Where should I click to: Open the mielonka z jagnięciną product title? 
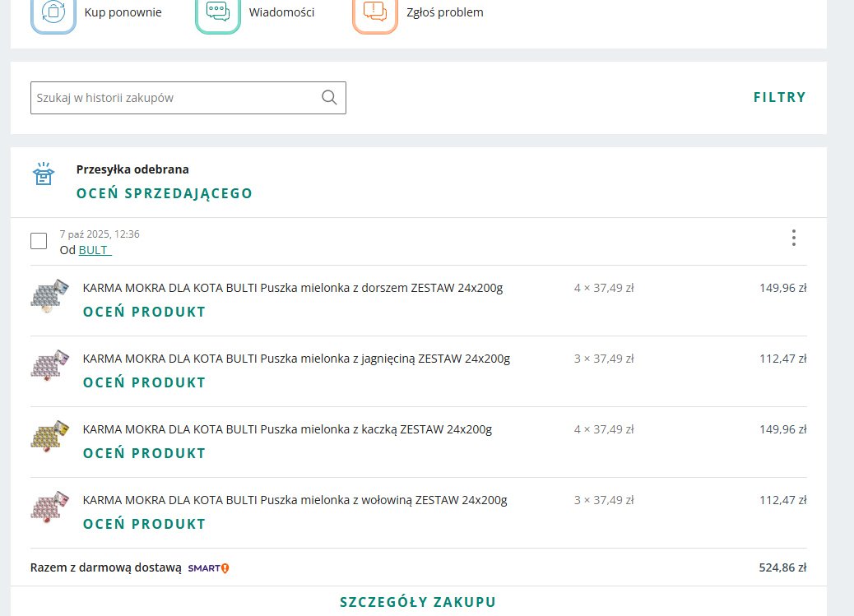tap(296, 359)
